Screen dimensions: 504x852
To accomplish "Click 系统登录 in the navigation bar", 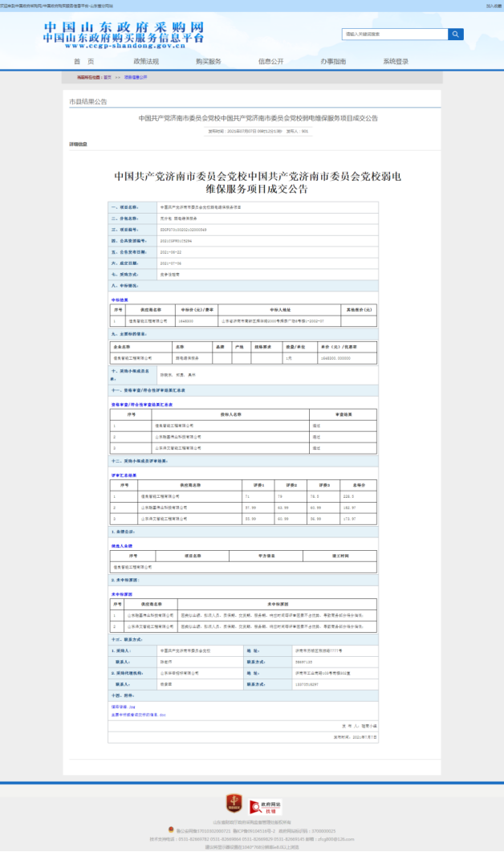I will [396, 61].
